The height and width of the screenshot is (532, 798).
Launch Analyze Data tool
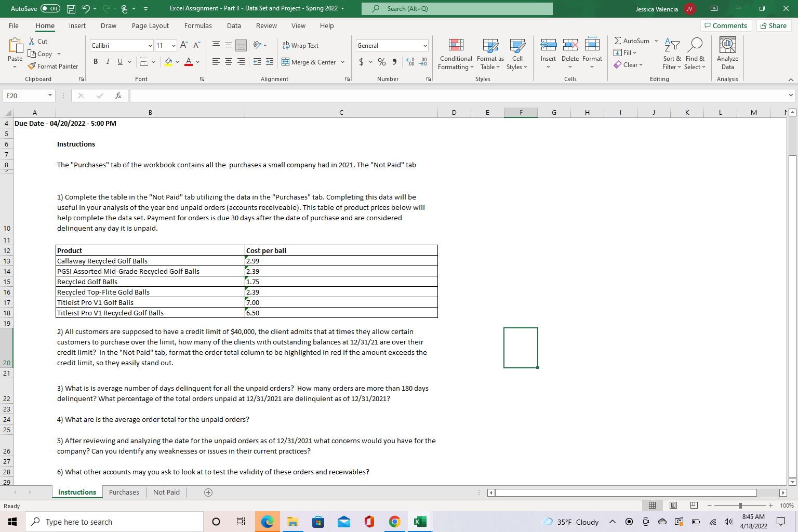point(727,52)
